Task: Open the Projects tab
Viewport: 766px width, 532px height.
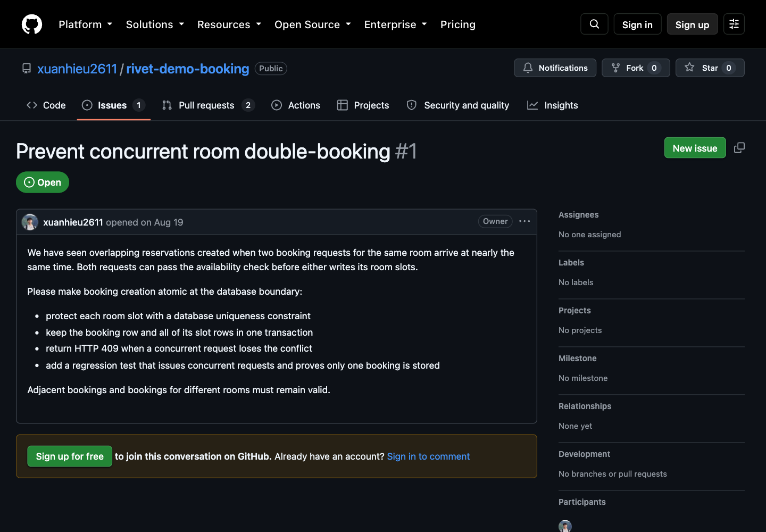Action: click(363, 105)
